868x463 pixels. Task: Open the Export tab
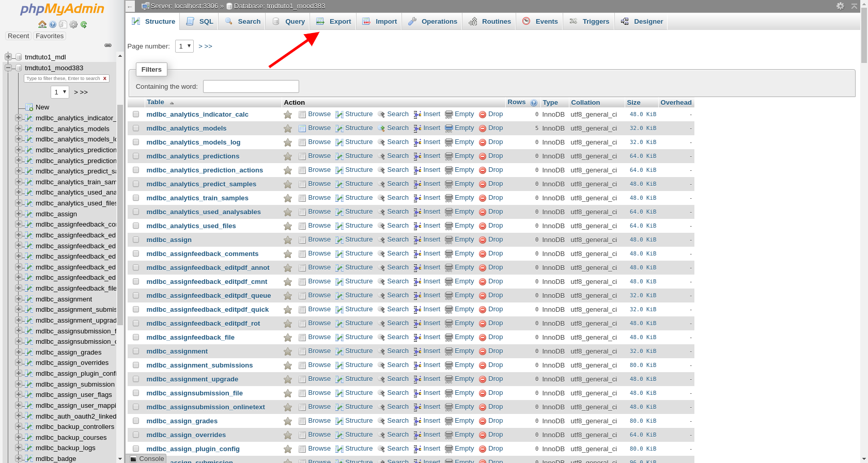334,21
